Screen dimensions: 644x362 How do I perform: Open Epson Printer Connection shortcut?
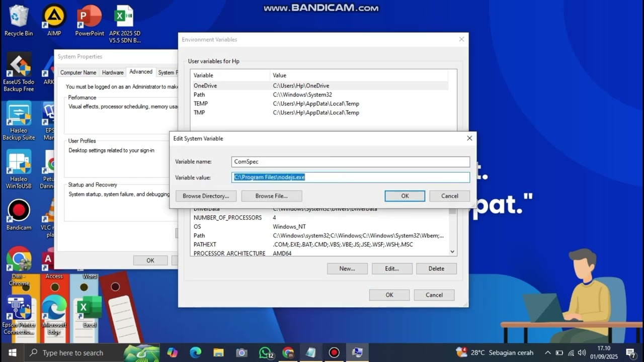pyautogui.click(x=19, y=315)
